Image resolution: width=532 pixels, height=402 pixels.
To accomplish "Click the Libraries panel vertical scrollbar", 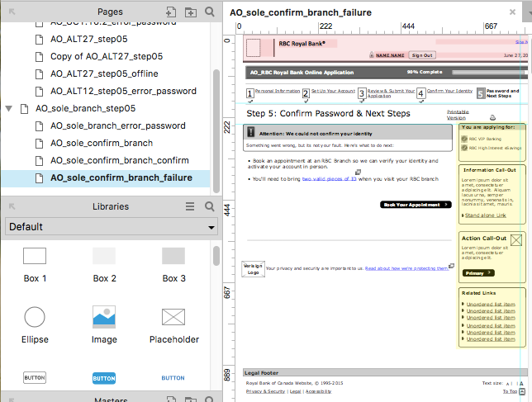I will [216, 256].
